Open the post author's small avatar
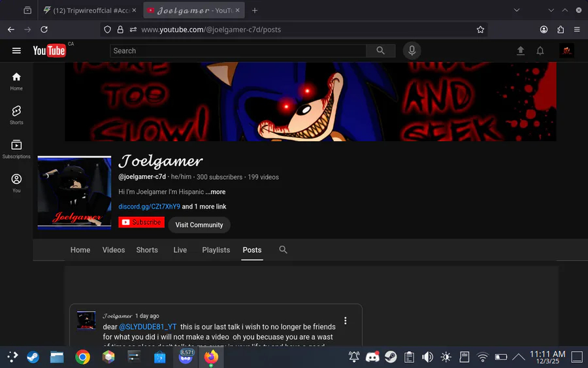 point(86,320)
